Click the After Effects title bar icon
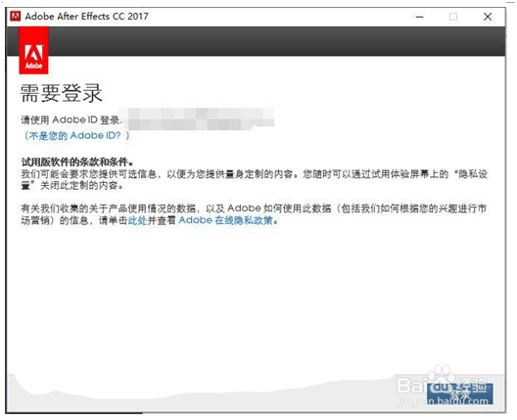 coord(15,16)
